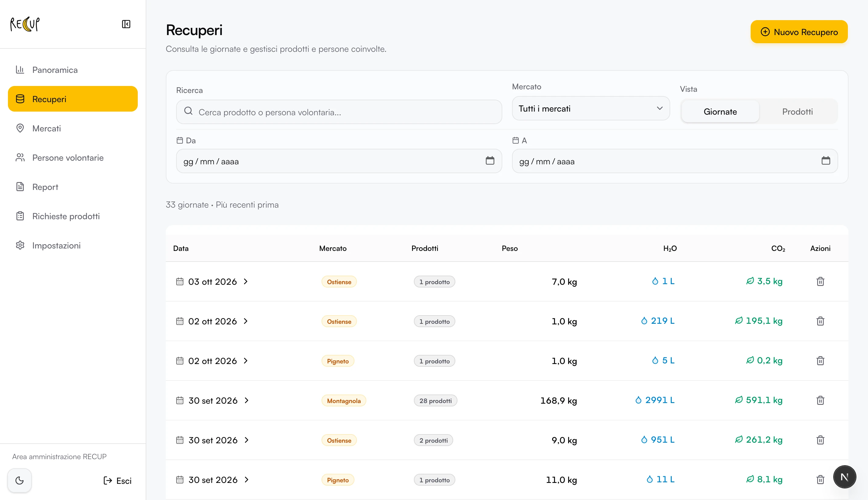Click the A date input field
This screenshot has width=868, height=500.
point(674,161)
